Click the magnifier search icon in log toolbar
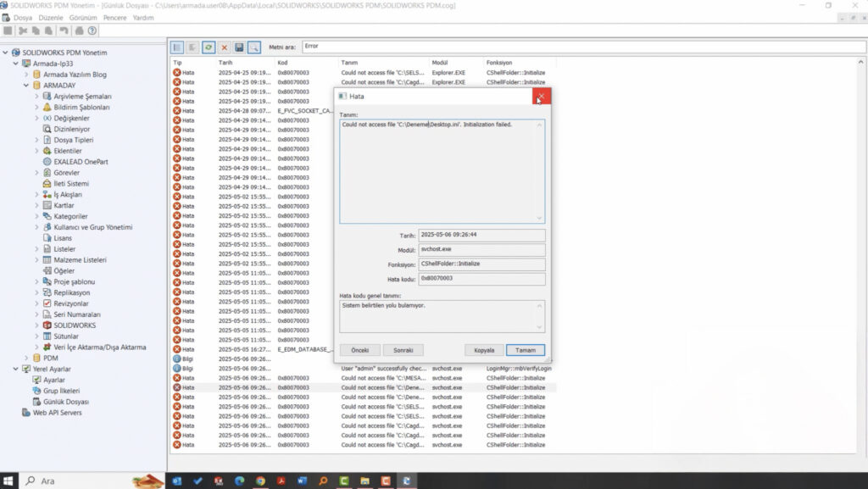Image resolution: width=868 pixels, height=489 pixels. [x=253, y=47]
